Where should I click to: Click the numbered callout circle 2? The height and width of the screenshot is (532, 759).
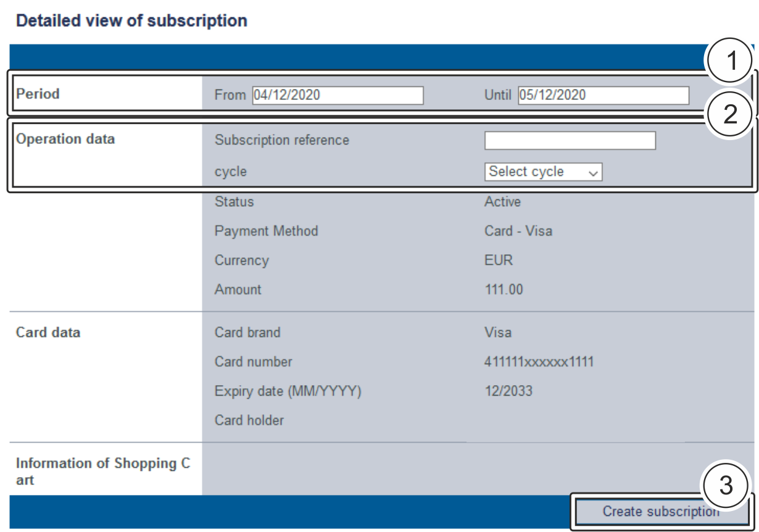point(730,115)
